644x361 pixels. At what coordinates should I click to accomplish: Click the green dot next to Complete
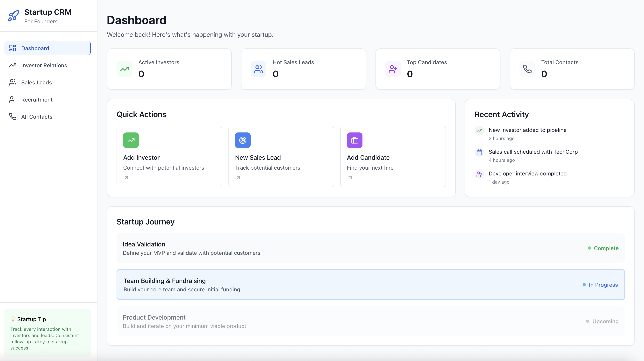point(589,248)
